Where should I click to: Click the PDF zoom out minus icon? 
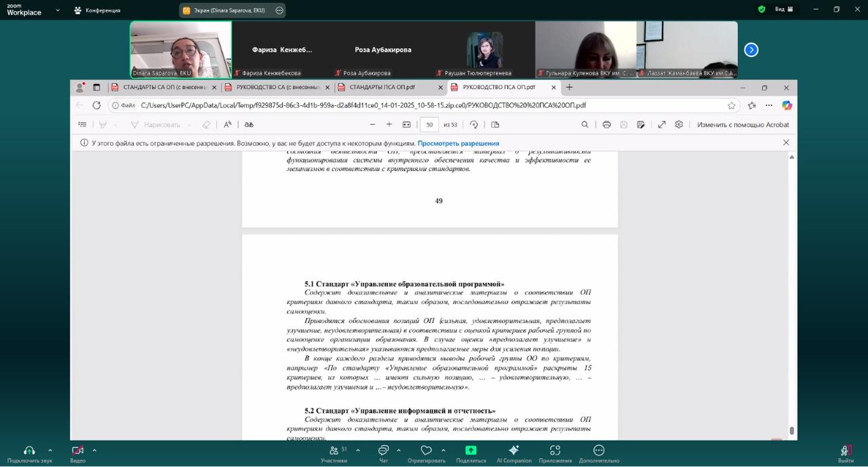click(x=372, y=125)
